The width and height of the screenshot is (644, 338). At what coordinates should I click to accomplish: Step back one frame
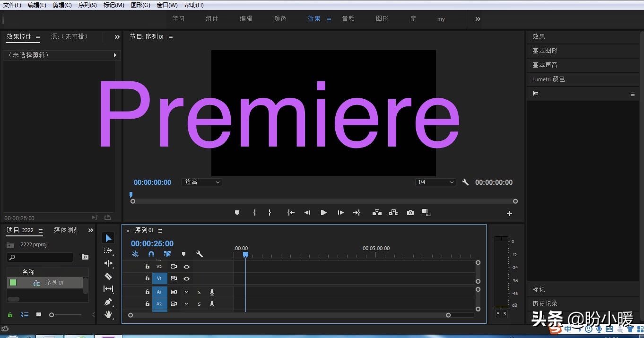(307, 213)
